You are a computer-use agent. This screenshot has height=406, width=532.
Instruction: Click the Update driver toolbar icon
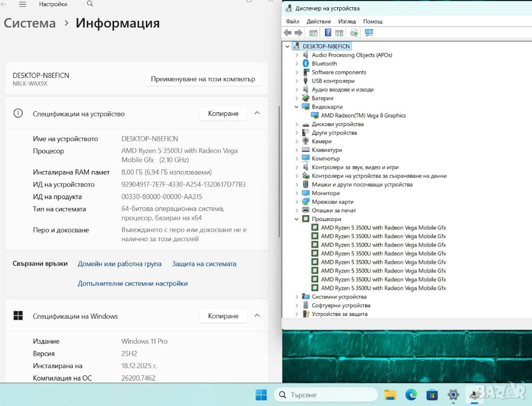pyautogui.click(x=354, y=33)
